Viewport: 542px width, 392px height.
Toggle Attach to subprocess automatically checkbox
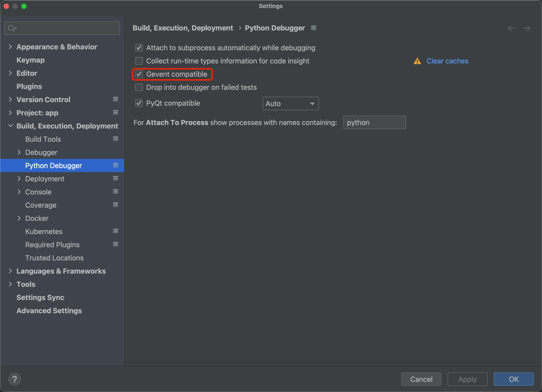pyautogui.click(x=139, y=48)
